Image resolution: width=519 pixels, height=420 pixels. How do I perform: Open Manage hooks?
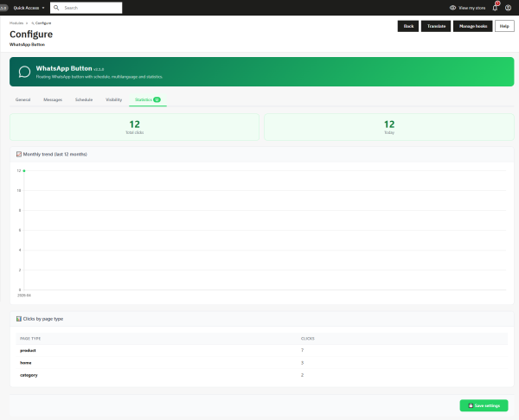473,26
